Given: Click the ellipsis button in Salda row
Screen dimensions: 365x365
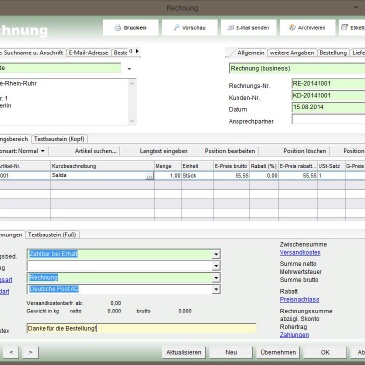Looking at the screenshot, I should point(149,176).
